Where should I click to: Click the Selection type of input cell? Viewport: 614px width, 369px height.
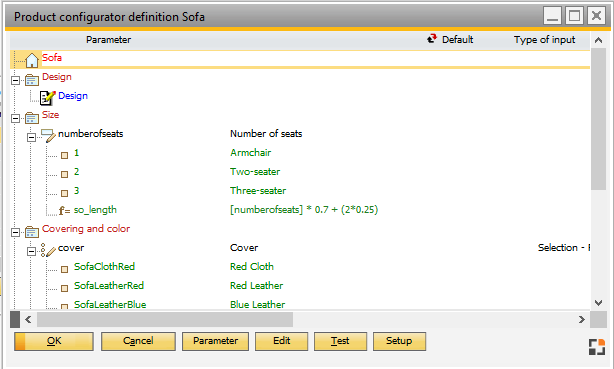563,248
